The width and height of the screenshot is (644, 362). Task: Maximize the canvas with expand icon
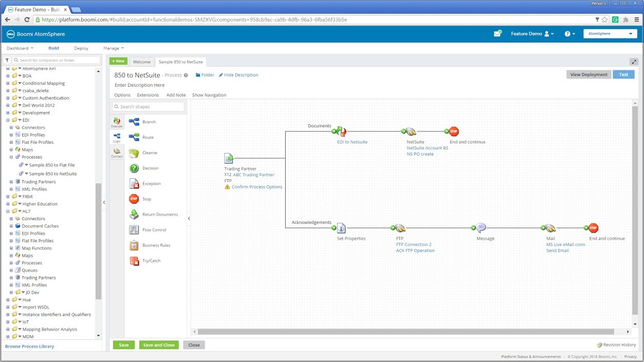634,62
